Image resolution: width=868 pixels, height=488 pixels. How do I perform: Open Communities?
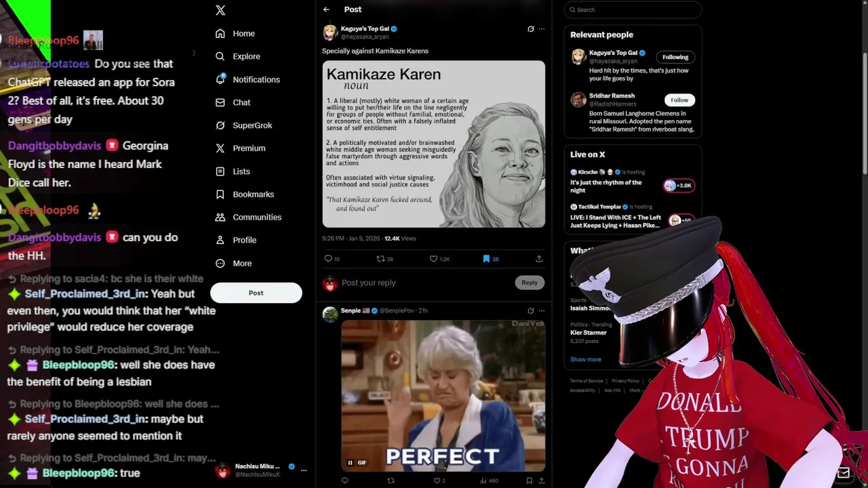click(257, 217)
